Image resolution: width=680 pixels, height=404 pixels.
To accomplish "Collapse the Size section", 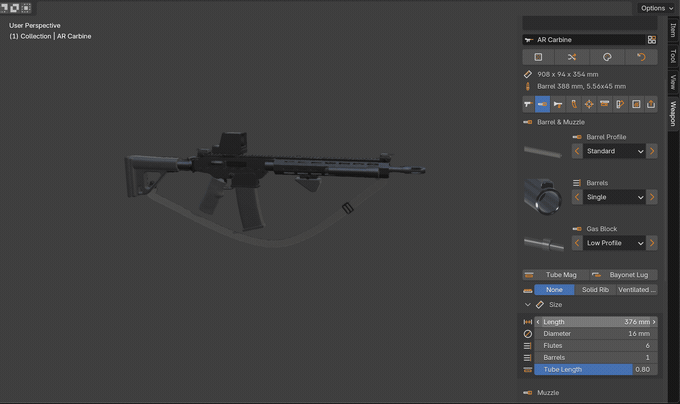I will tap(528, 305).
